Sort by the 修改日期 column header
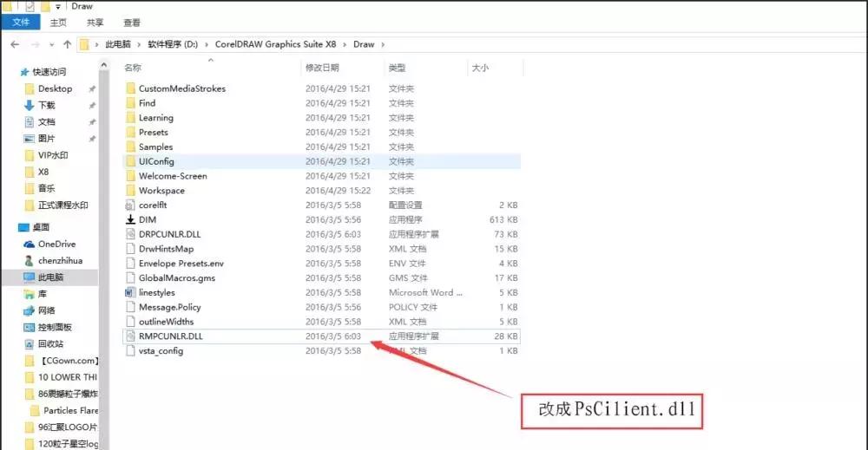This screenshot has height=450, width=868. click(x=322, y=68)
